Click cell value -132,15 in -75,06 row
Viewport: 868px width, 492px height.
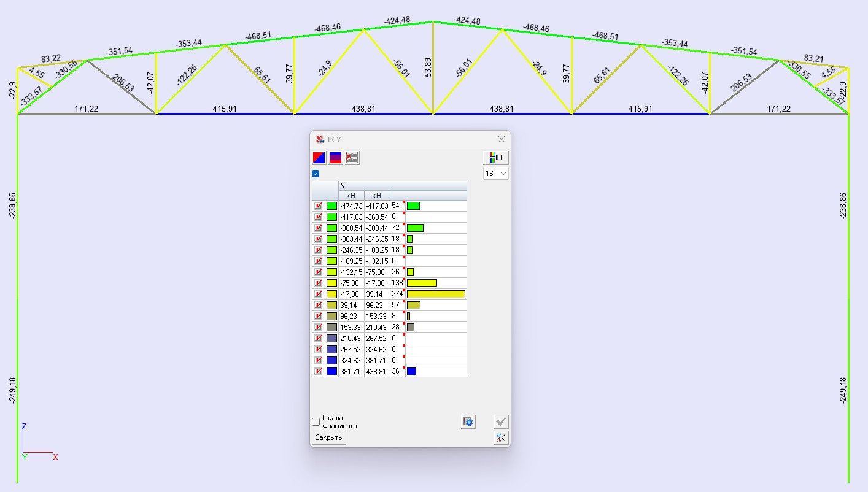pyautogui.click(x=351, y=272)
